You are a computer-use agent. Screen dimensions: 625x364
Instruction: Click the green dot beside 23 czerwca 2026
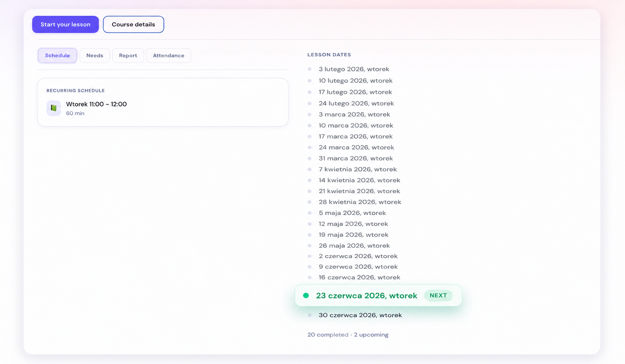point(306,296)
